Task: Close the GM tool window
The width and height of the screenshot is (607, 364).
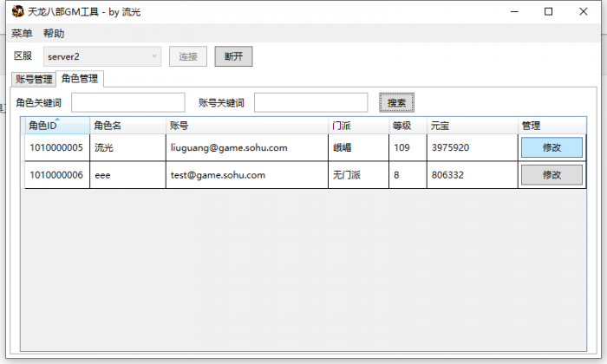Action: 584,11
